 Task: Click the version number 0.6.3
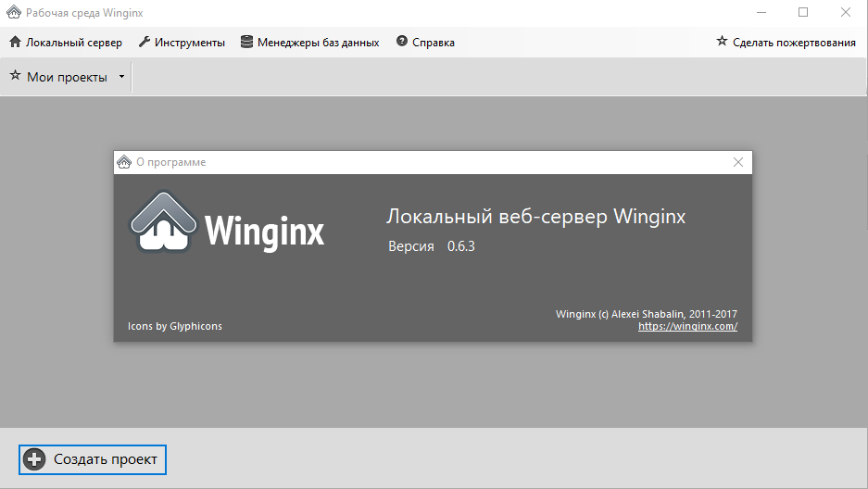tap(461, 246)
